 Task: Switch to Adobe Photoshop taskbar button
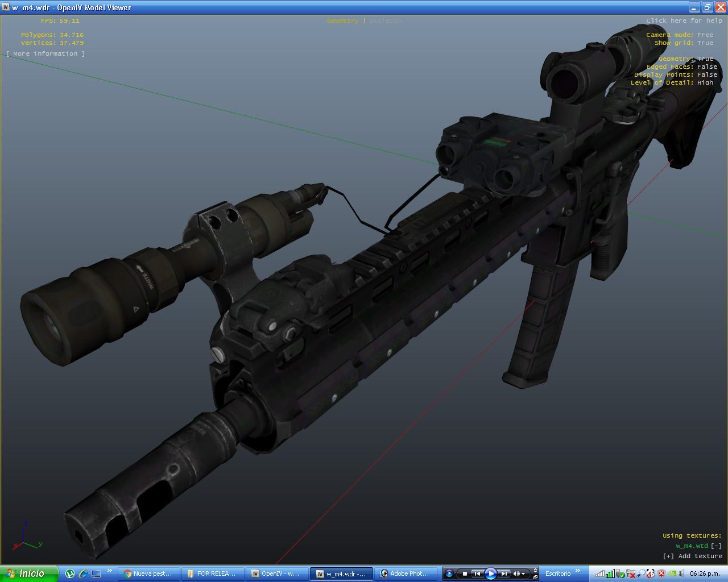406,573
